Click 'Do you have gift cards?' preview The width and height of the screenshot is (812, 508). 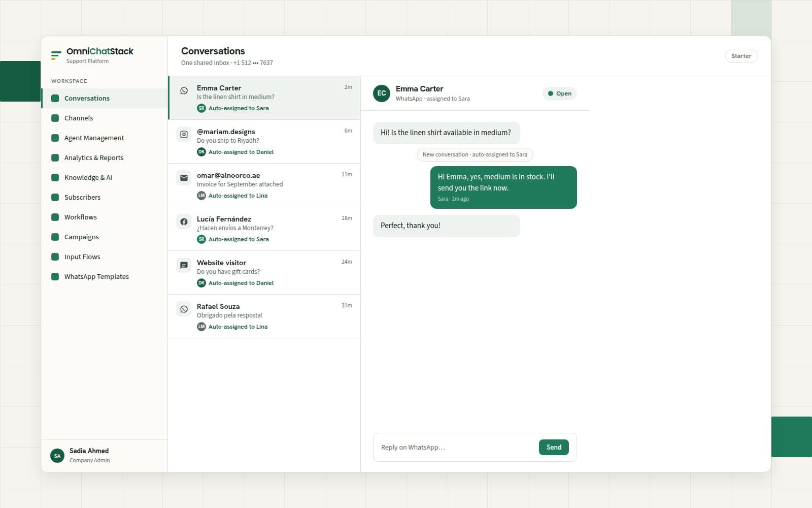point(228,272)
